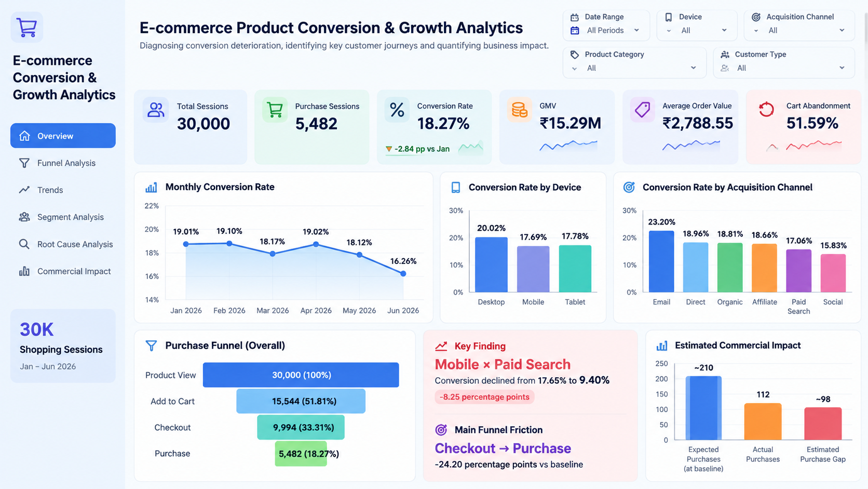Click the shopping cart logo icon
The width and height of the screenshot is (868, 489).
point(27,27)
